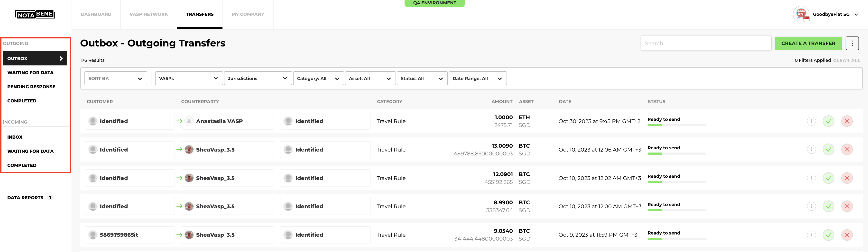Open the Category: All dropdown
This screenshot has height=252, width=868.
pyautogui.click(x=318, y=78)
